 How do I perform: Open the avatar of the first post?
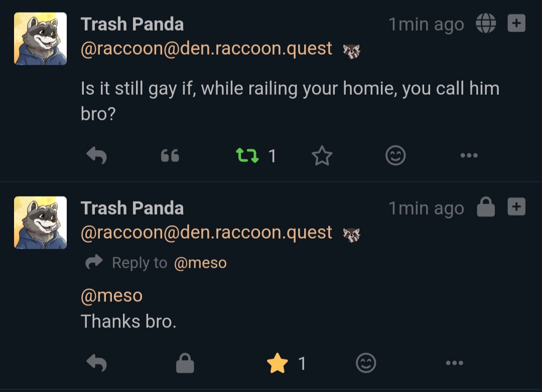click(40, 39)
